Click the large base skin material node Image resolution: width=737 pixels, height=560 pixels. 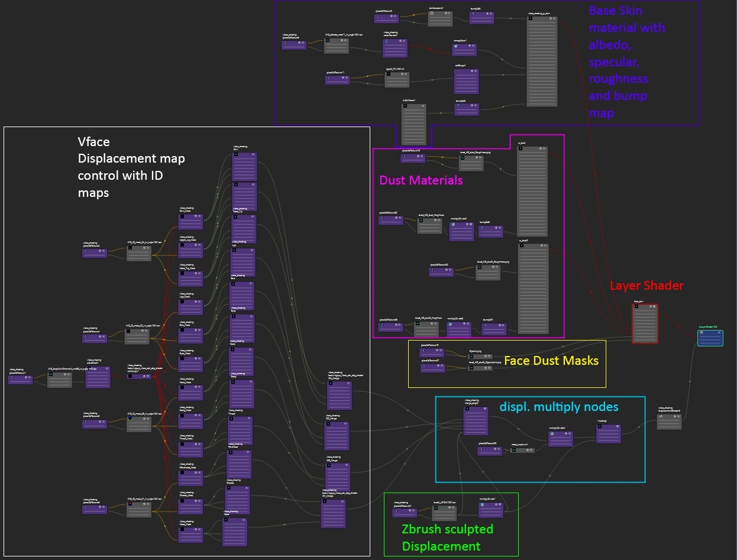click(x=541, y=62)
